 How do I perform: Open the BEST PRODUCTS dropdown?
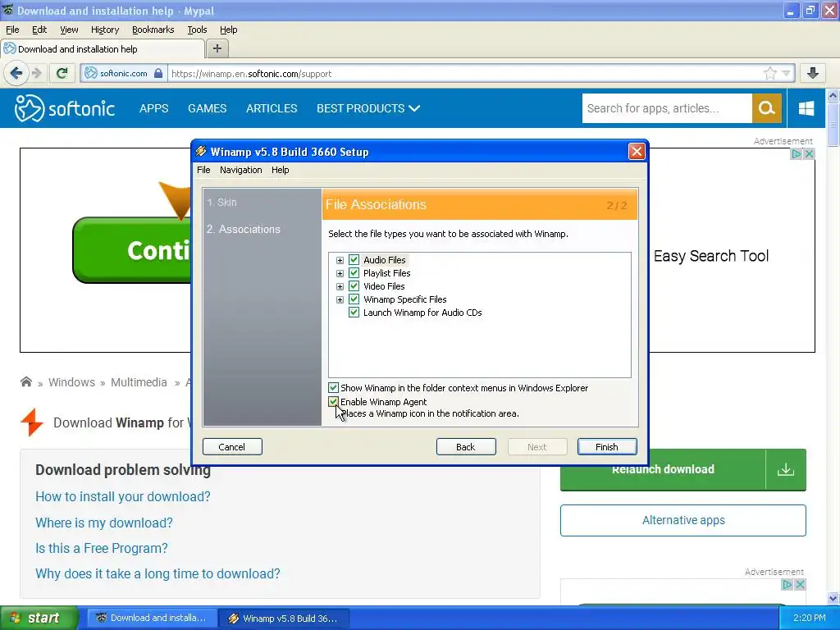(x=368, y=108)
